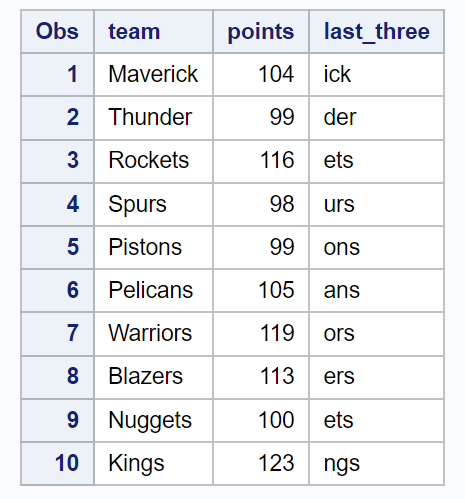The height and width of the screenshot is (499, 465).
Task: Click the Warriors team cell
Action: 154,333
